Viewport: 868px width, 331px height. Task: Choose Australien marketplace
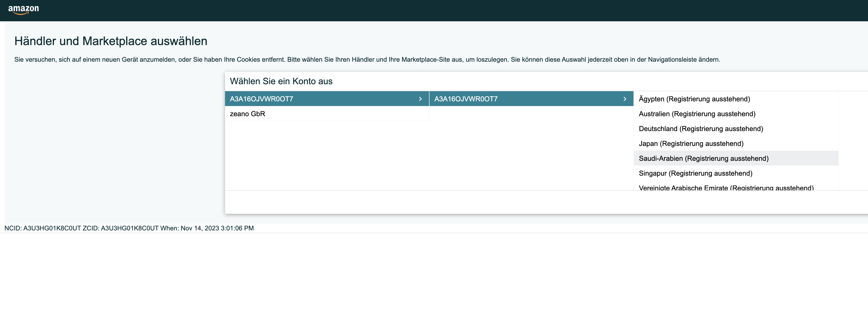tap(736, 114)
